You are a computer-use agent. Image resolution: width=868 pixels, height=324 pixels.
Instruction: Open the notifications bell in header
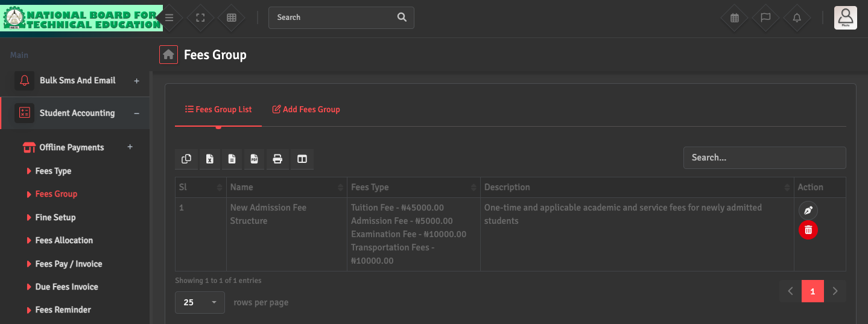pyautogui.click(x=797, y=17)
